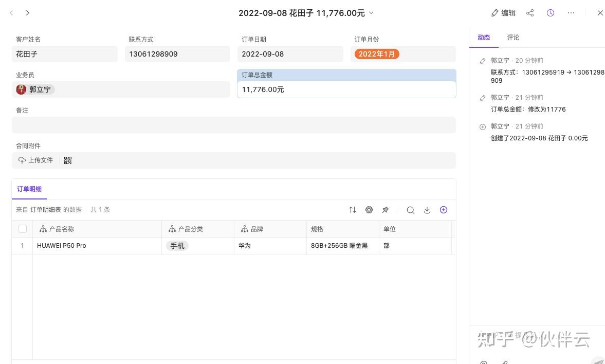Tick the select-all checkbox in table header
Screen dimensions: 605x364
(x=22, y=229)
